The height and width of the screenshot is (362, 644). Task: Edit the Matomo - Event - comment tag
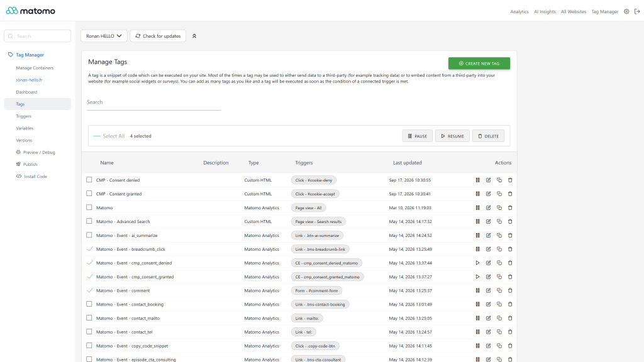click(488, 290)
